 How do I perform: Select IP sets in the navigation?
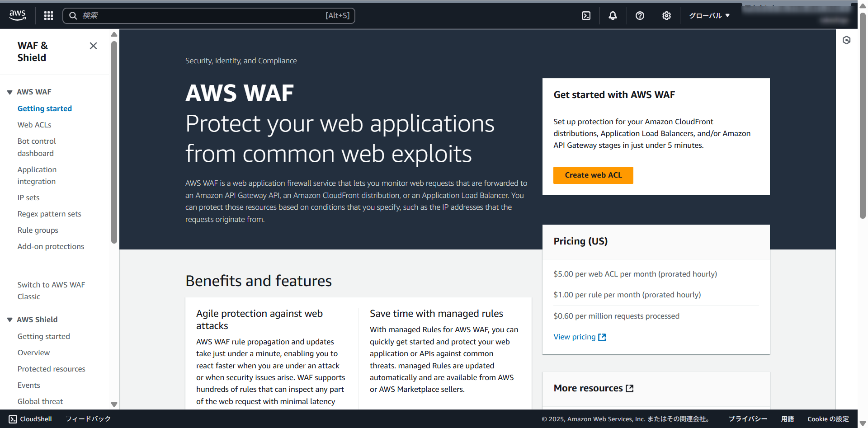click(28, 198)
